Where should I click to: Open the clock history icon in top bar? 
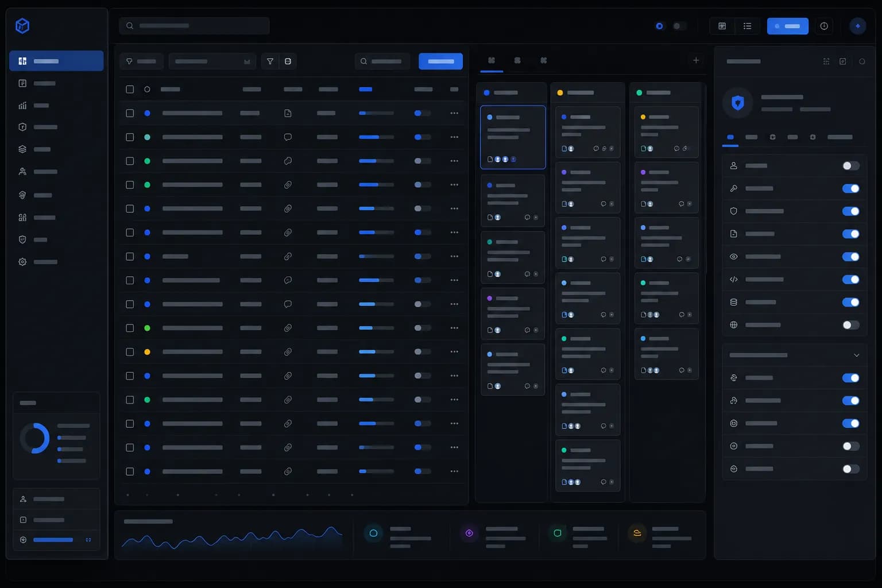(x=824, y=26)
